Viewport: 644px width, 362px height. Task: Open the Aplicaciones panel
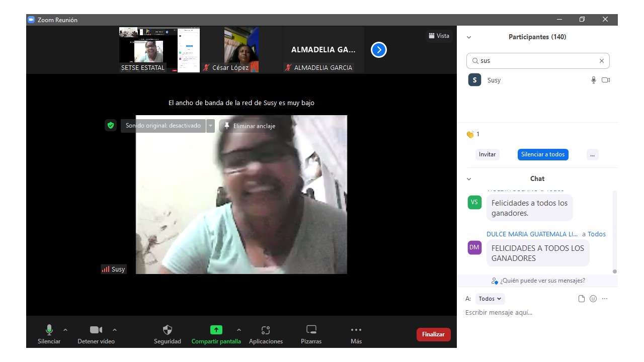266,334
